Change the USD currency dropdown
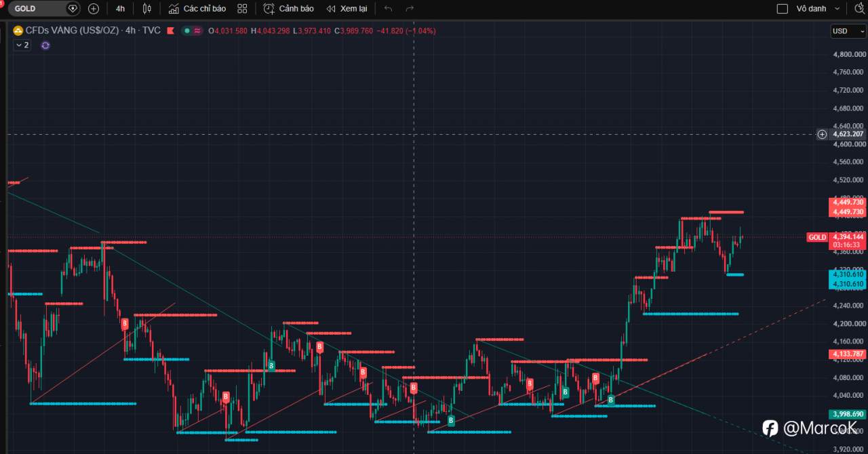Viewport: 868px width, 454px height. (x=848, y=31)
